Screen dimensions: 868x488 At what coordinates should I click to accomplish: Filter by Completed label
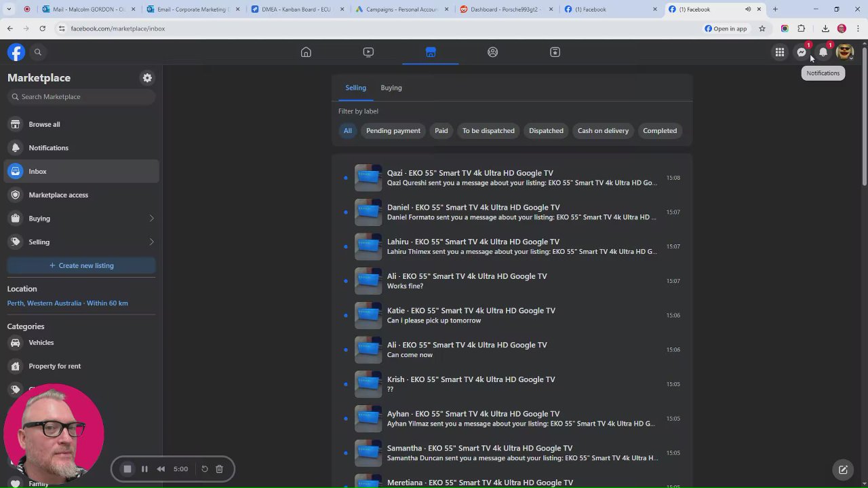coord(660,130)
